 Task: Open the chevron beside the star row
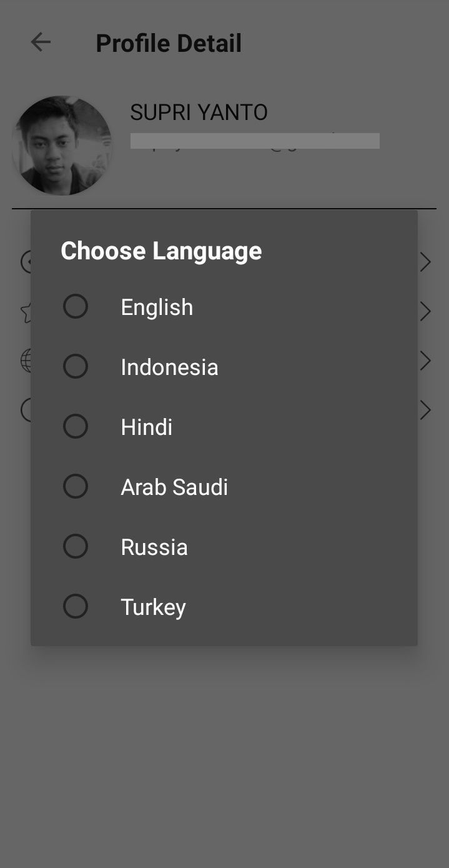pos(426,311)
